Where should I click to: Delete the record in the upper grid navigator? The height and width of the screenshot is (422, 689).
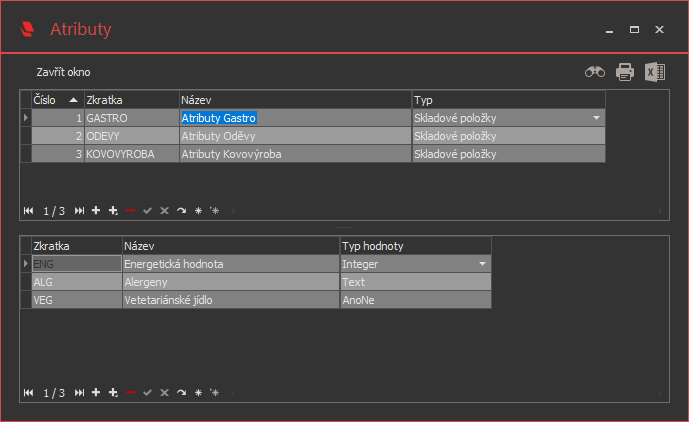130,211
